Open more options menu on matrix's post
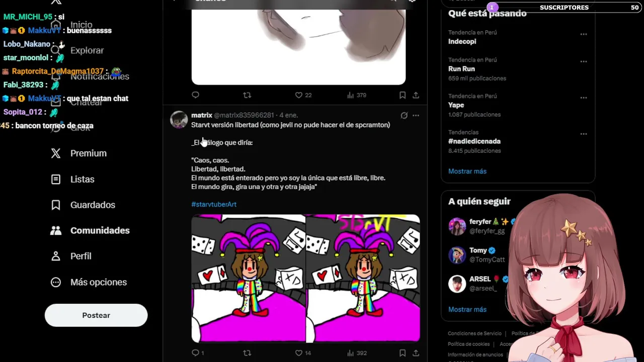This screenshot has width=644, height=362. 416,115
